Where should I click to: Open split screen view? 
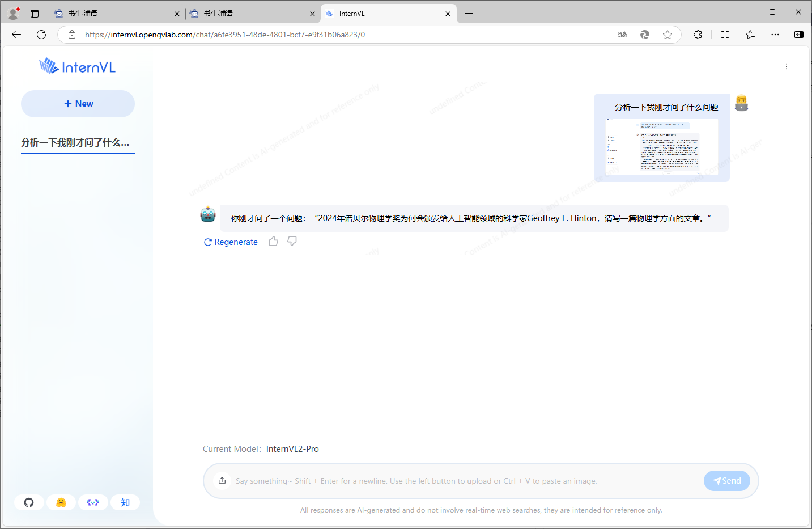click(x=725, y=35)
